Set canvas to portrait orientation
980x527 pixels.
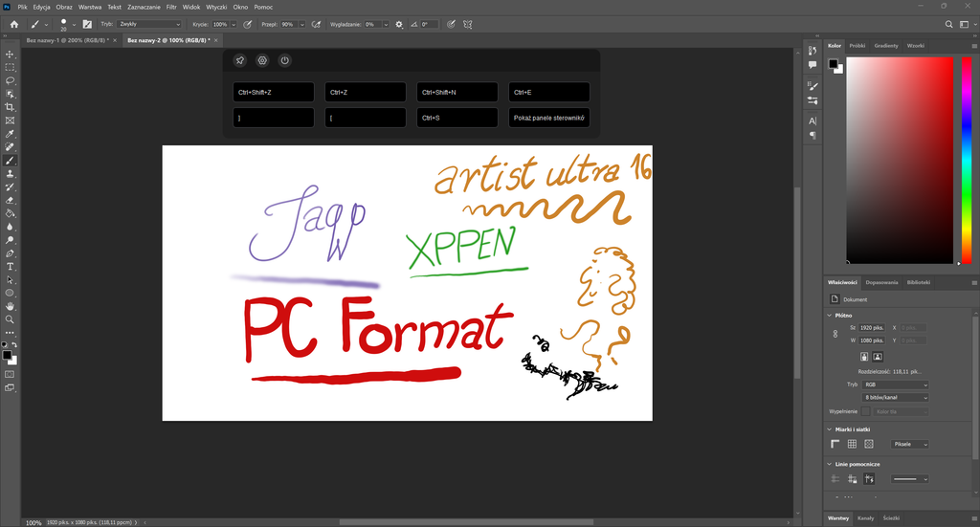[x=864, y=357]
